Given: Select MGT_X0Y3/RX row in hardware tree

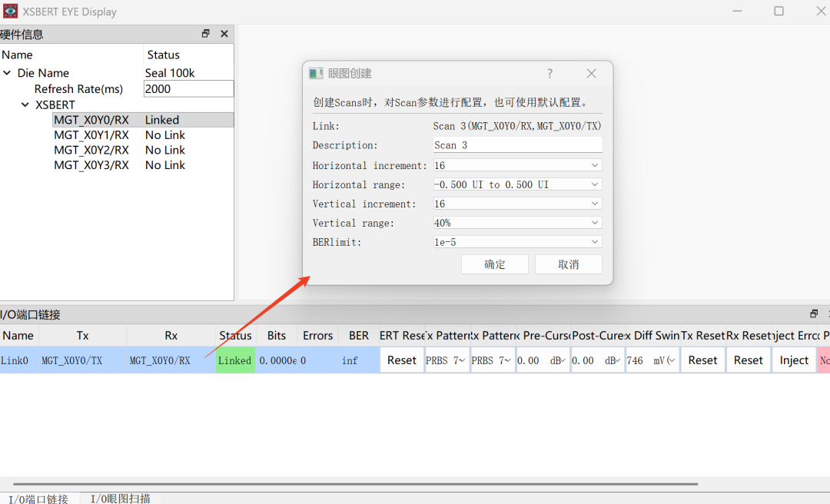Looking at the screenshot, I should 143,164.
